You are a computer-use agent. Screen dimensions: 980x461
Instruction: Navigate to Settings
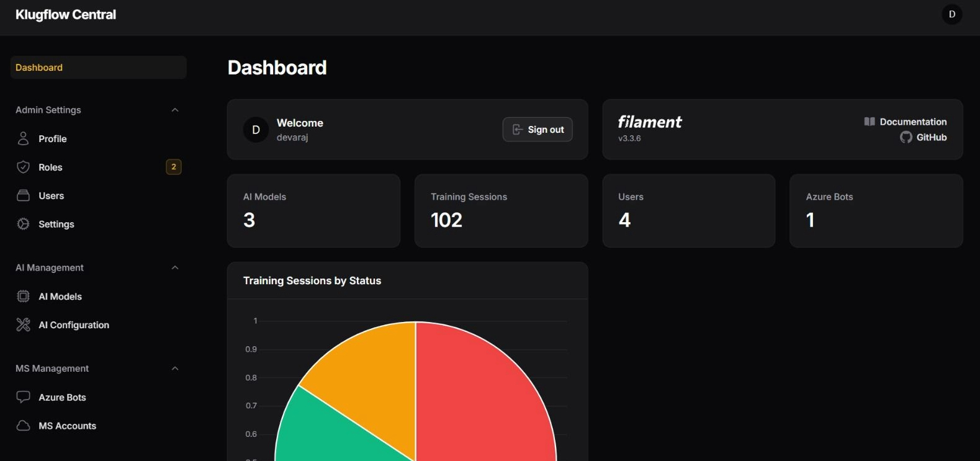click(x=98, y=224)
